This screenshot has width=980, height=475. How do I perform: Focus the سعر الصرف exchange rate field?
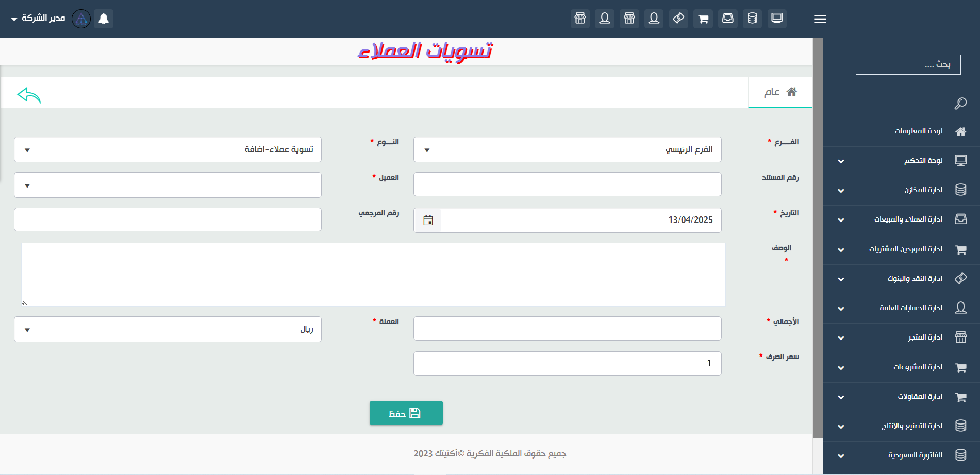[x=567, y=363]
